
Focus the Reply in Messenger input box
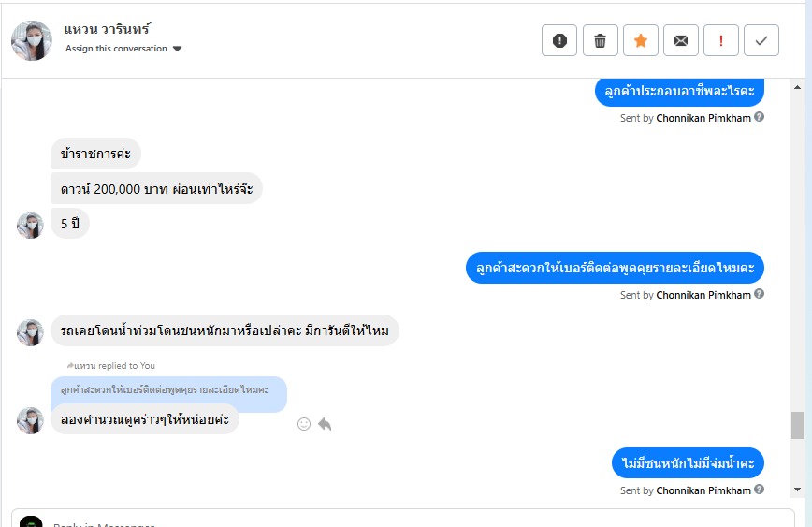pyautogui.click(x=402, y=520)
